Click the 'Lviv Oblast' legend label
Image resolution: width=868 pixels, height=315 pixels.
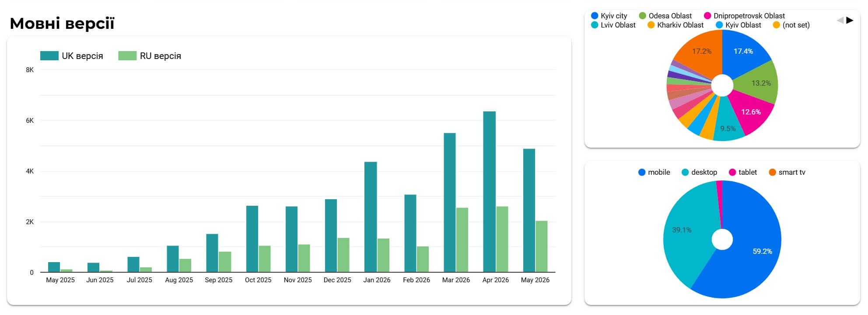[618, 25]
